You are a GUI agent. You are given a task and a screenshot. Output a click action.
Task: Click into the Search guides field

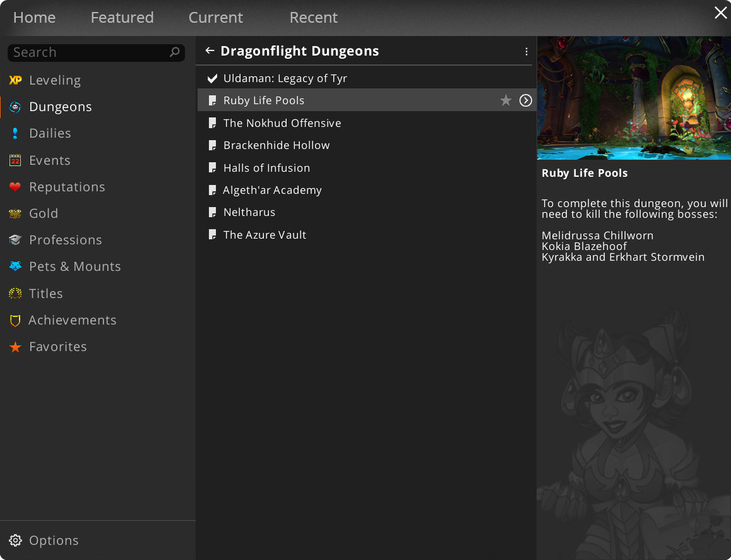tap(96, 52)
